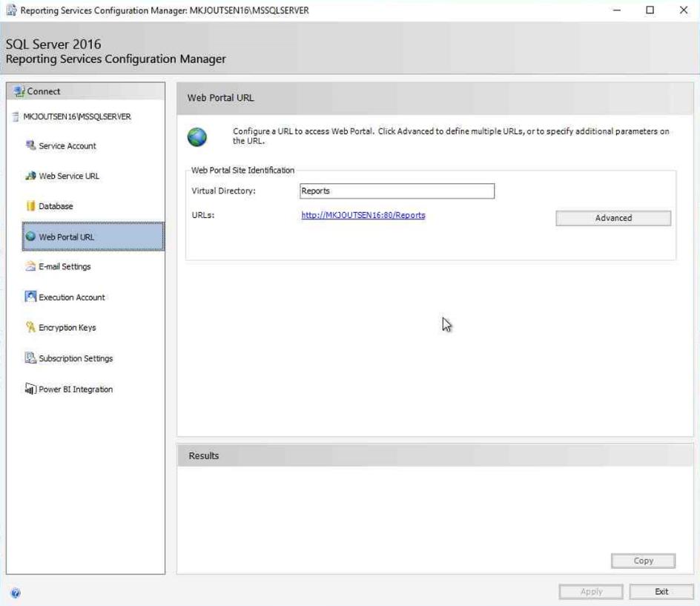Screen dimensions: 700x606
Task: Go to Subscription Settings page
Action: 76,358
